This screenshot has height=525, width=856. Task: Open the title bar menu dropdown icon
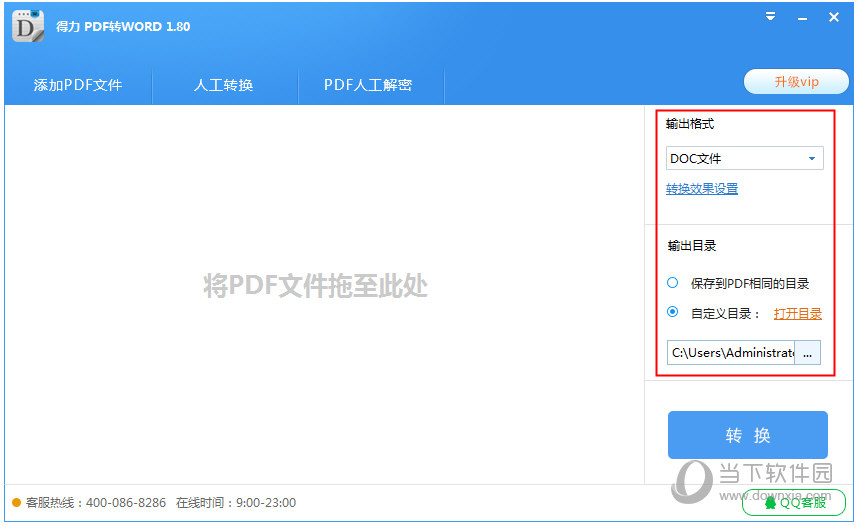pos(771,17)
